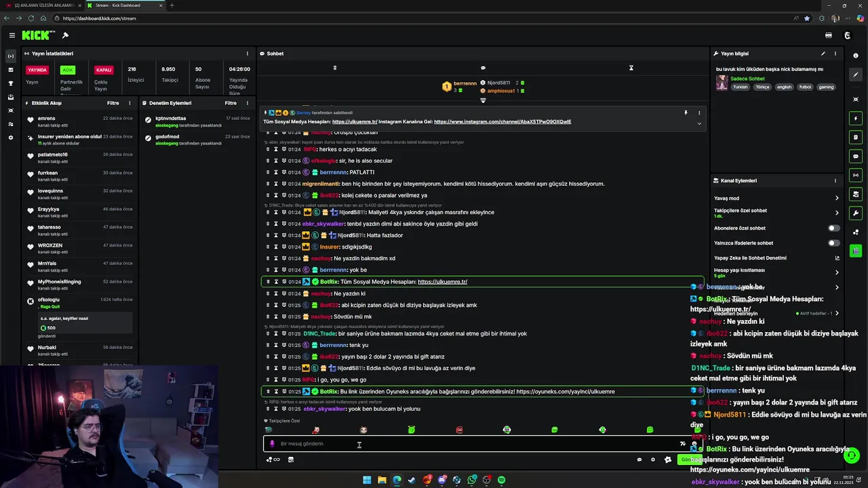Screen dimensions: 868x488
Task: Click the trash tab in chat header
Action: [334, 68]
